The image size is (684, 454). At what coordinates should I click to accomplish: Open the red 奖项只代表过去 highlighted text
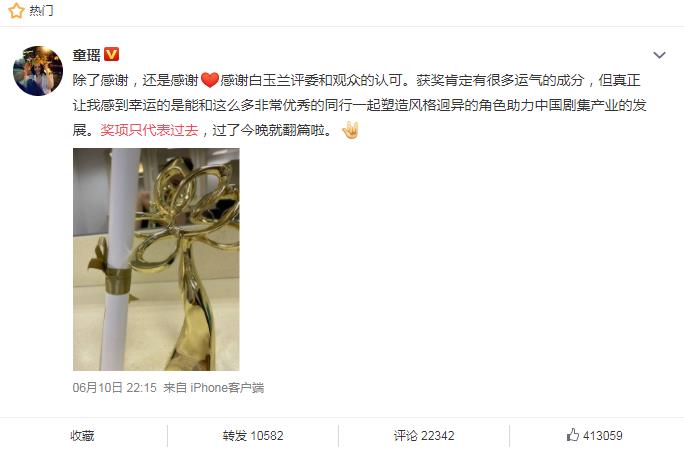[149, 130]
